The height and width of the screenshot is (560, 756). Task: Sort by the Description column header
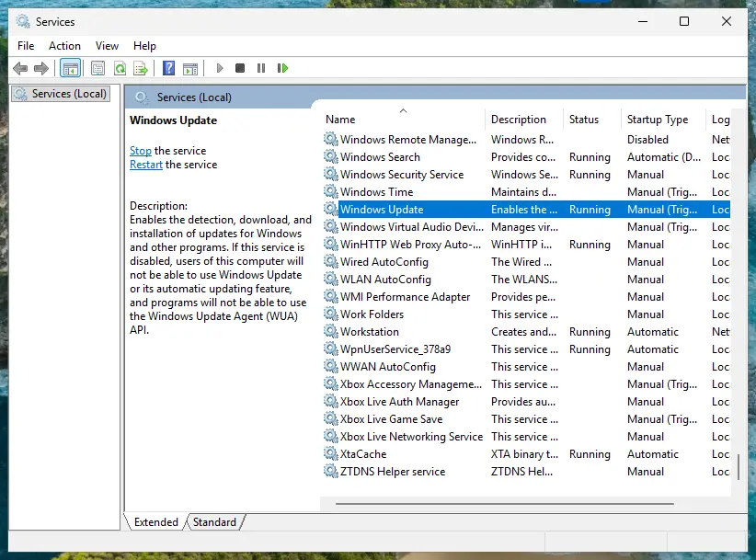pyautogui.click(x=524, y=120)
